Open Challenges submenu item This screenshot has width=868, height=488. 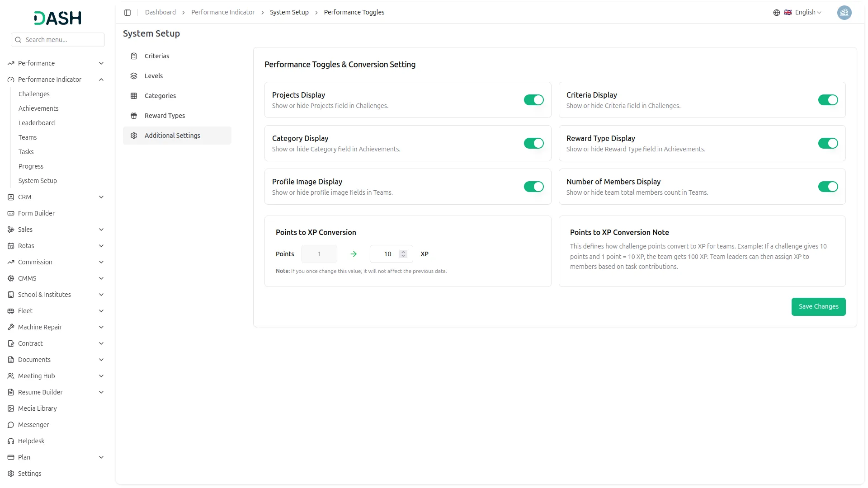pyautogui.click(x=34, y=94)
